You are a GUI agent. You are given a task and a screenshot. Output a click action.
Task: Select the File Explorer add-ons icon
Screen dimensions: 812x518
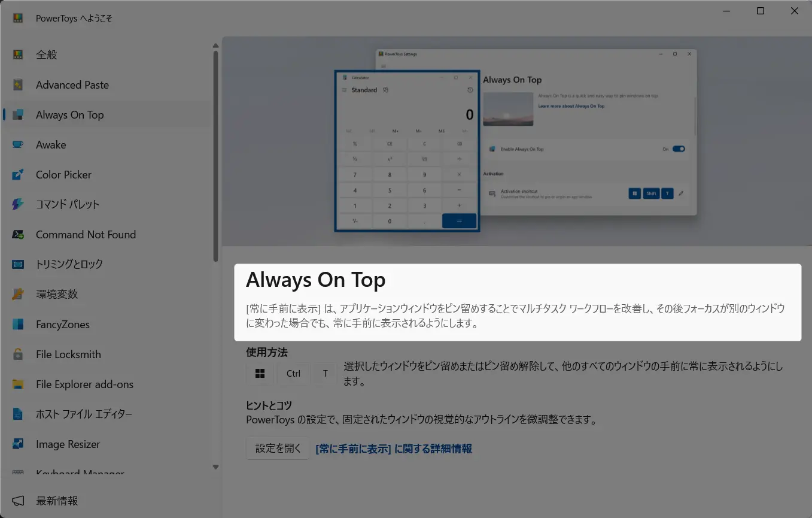click(18, 384)
